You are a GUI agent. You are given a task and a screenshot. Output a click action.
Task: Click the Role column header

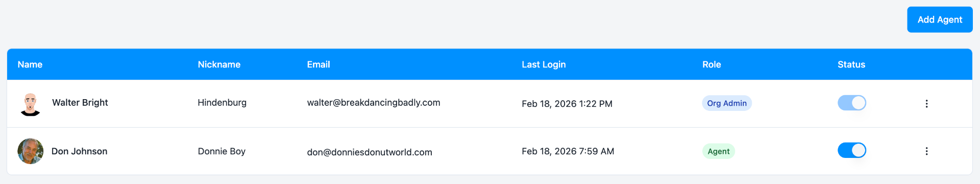pos(712,64)
